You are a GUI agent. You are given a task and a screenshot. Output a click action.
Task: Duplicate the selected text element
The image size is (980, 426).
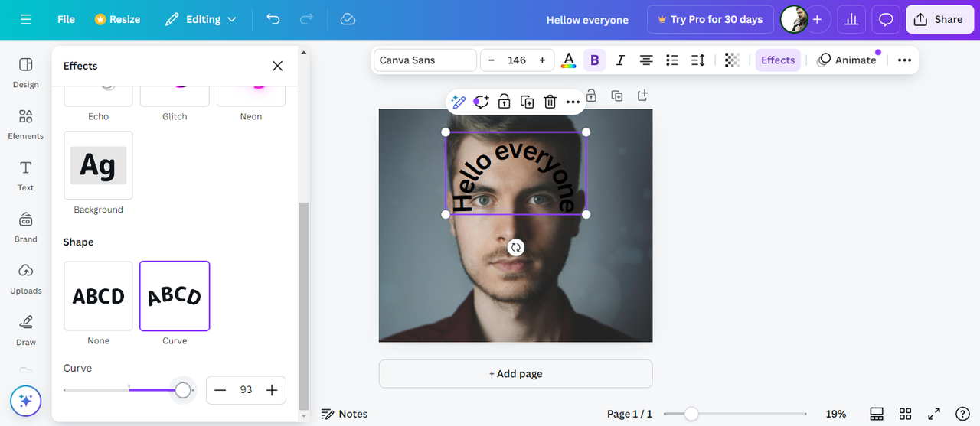(528, 102)
